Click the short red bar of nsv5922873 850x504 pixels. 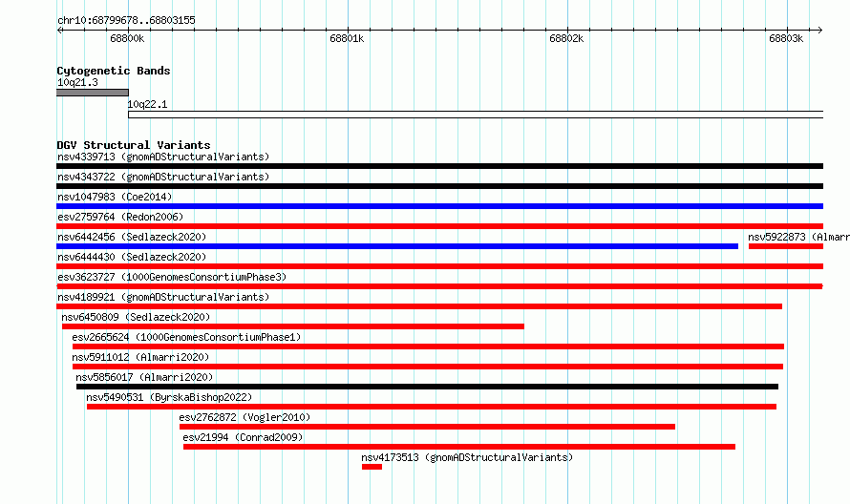click(x=785, y=246)
